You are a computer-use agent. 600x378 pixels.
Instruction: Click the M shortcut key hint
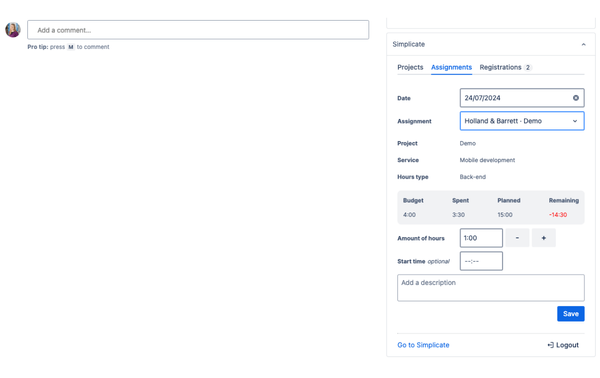(70, 47)
